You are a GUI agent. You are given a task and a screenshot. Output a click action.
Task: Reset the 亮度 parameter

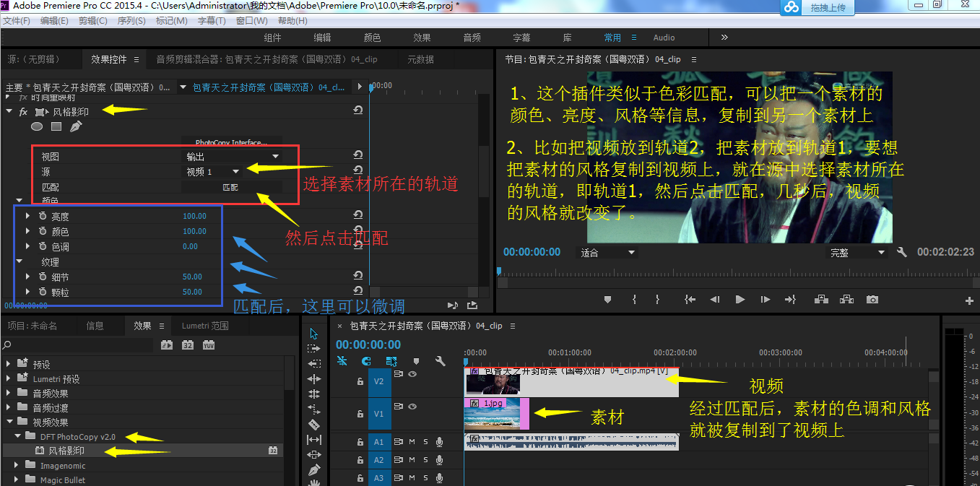(358, 215)
